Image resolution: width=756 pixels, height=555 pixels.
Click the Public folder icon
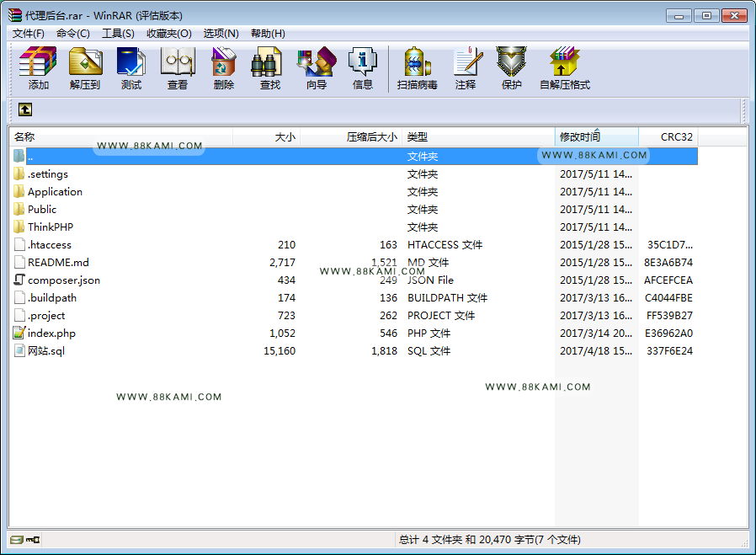pos(19,209)
